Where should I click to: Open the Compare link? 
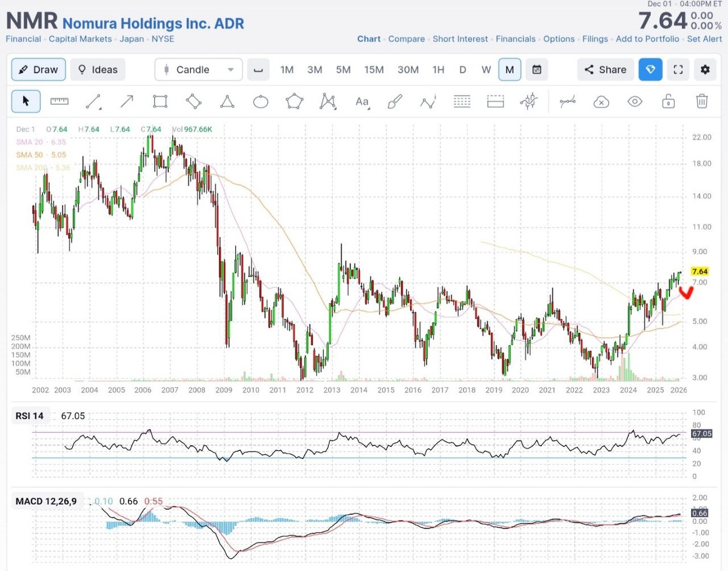pyautogui.click(x=406, y=39)
